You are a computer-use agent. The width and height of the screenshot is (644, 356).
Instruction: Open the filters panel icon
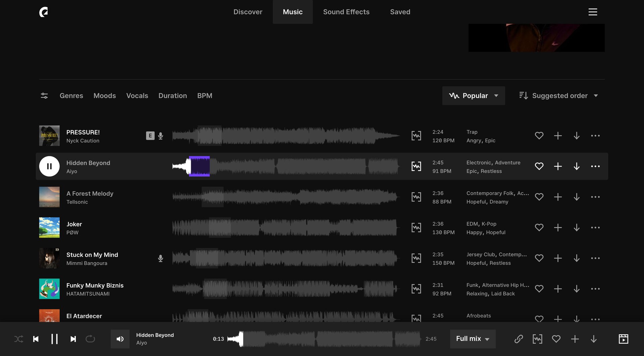pos(44,96)
